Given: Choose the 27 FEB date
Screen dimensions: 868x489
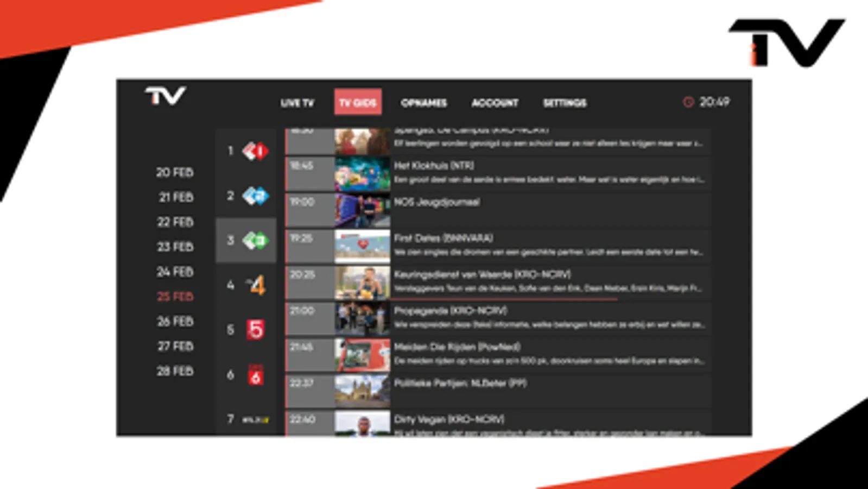Looking at the screenshot, I should coord(175,346).
